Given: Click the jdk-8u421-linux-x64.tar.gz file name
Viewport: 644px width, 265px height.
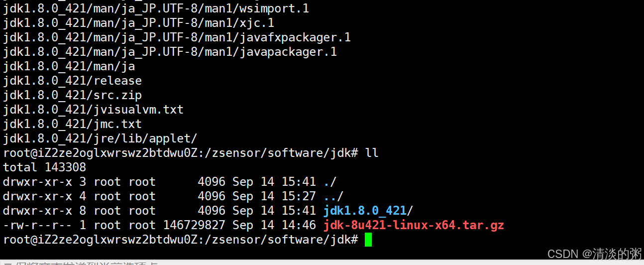Looking at the screenshot, I should tap(414, 226).
